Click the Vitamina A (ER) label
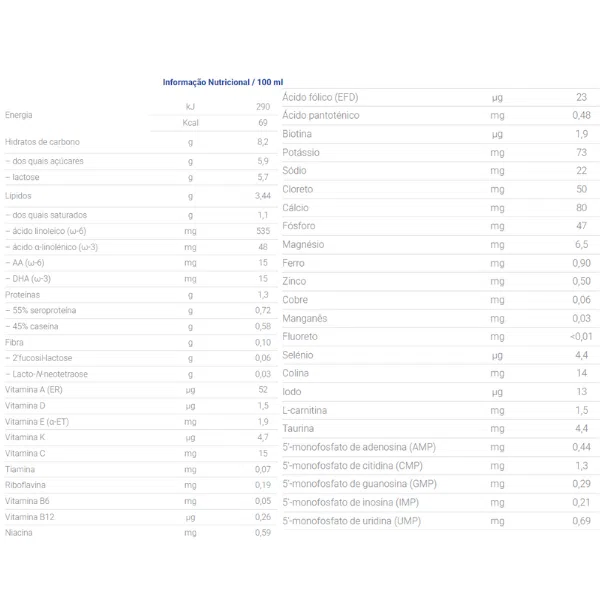The image size is (600, 600). point(32,389)
